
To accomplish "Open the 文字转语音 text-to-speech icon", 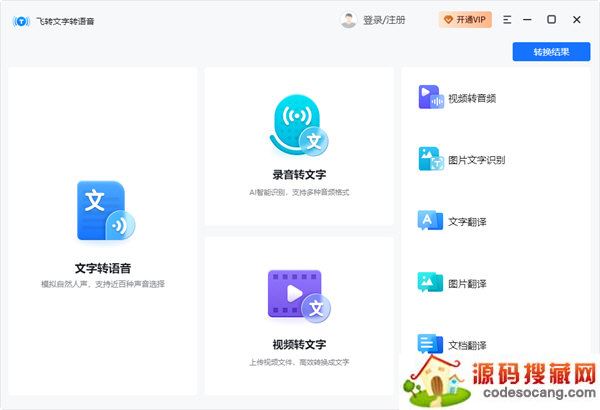I will (x=106, y=211).
